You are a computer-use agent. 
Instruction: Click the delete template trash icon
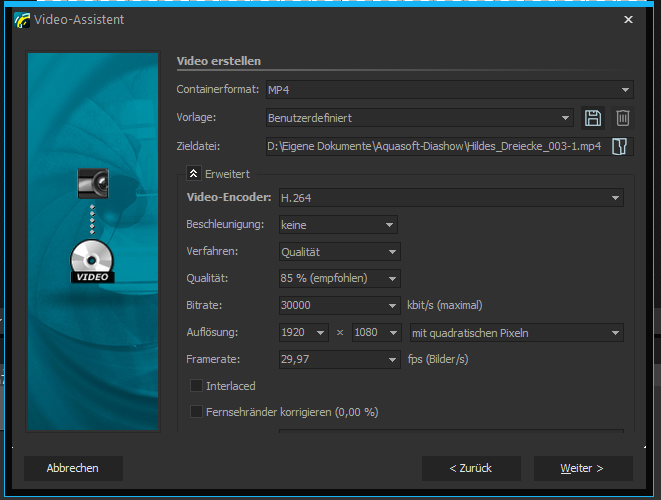pos(622,118)
